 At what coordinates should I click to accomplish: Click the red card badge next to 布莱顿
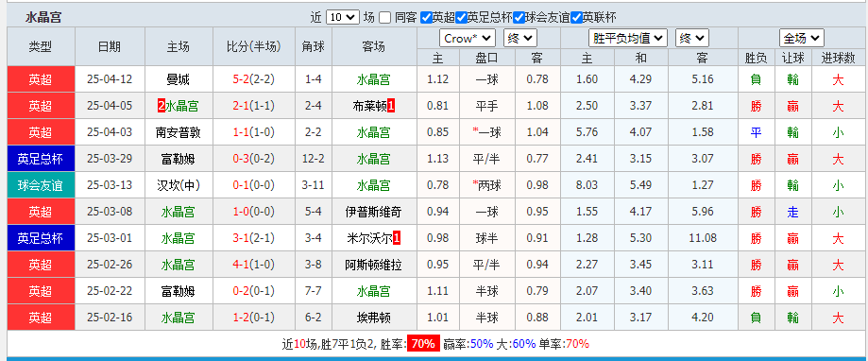(391, 106)
